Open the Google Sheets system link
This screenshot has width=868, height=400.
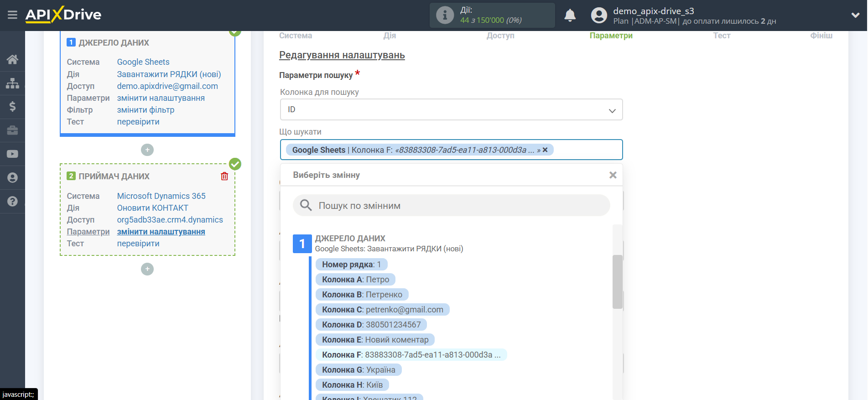pyautogui.click(x=143, y=62)
